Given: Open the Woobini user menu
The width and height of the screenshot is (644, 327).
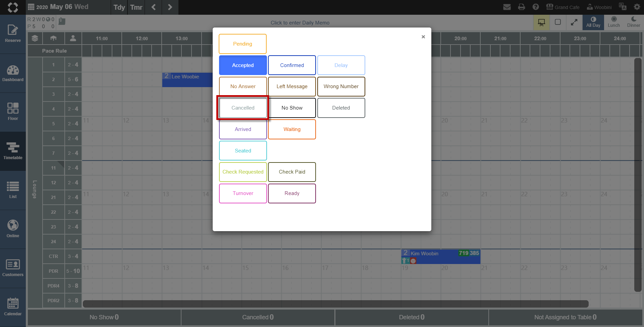Looking at the screenshot, I should [599, 7].
